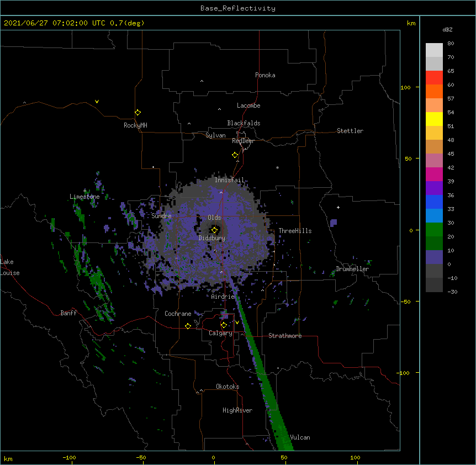Click the Sylvan map label
Viewport: 476px width, 465px height.
pos(215,135)
